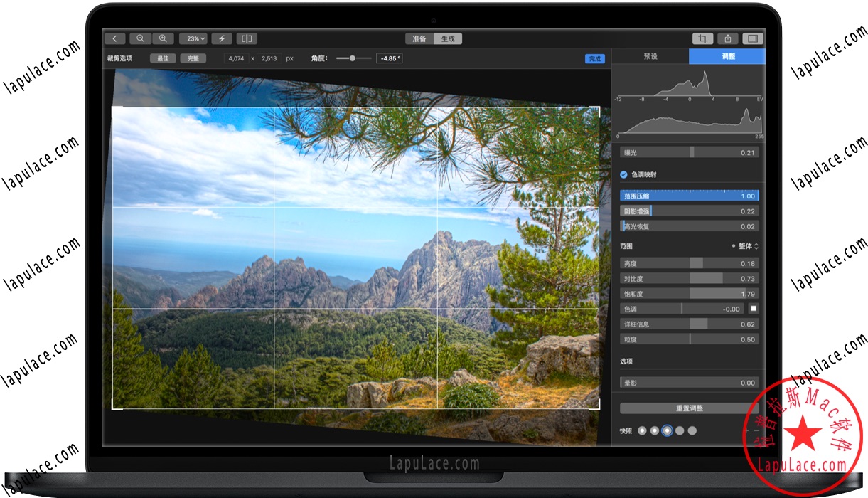
Task: Select the zoom out magnifier icon
Action: coord(141,38)
